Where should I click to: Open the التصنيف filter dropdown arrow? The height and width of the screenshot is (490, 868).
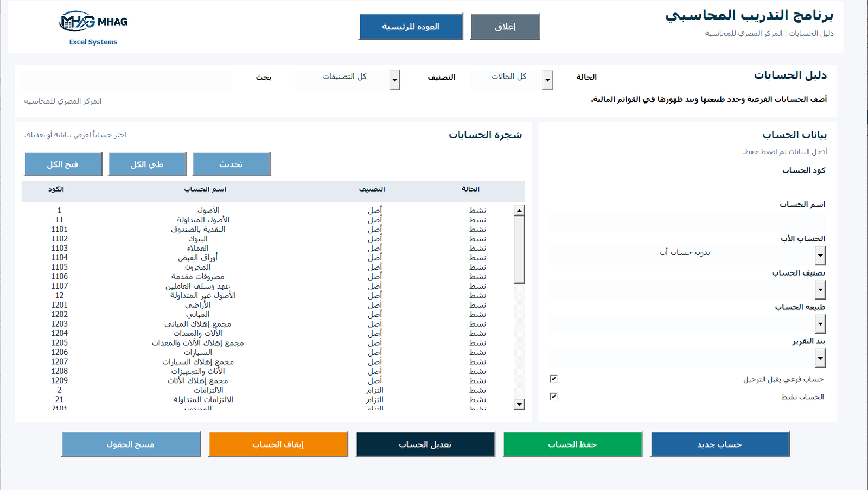[x=395, y=80]
